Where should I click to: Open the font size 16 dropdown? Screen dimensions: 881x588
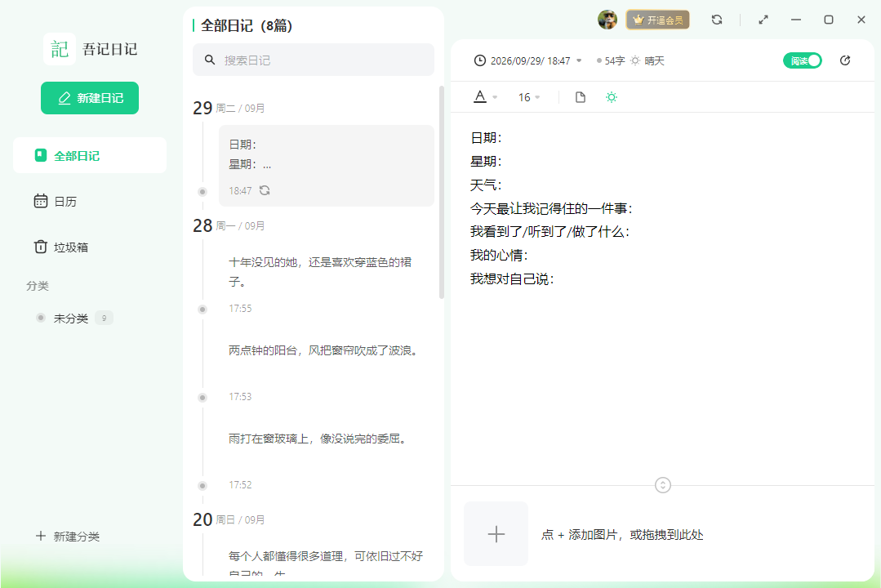click(x=529, y=97)
